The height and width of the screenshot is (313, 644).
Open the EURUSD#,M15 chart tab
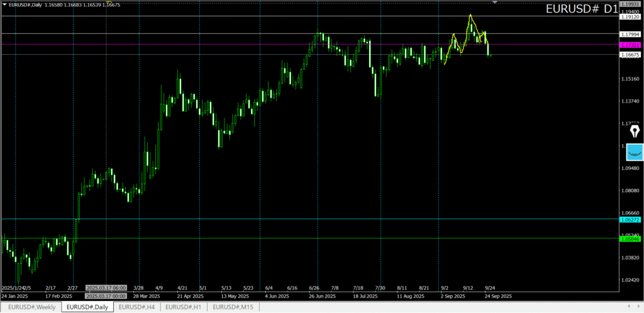tap(233, 307)
